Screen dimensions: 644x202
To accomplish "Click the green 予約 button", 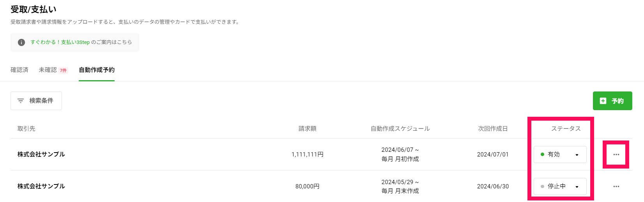I will tap(612, 101).
